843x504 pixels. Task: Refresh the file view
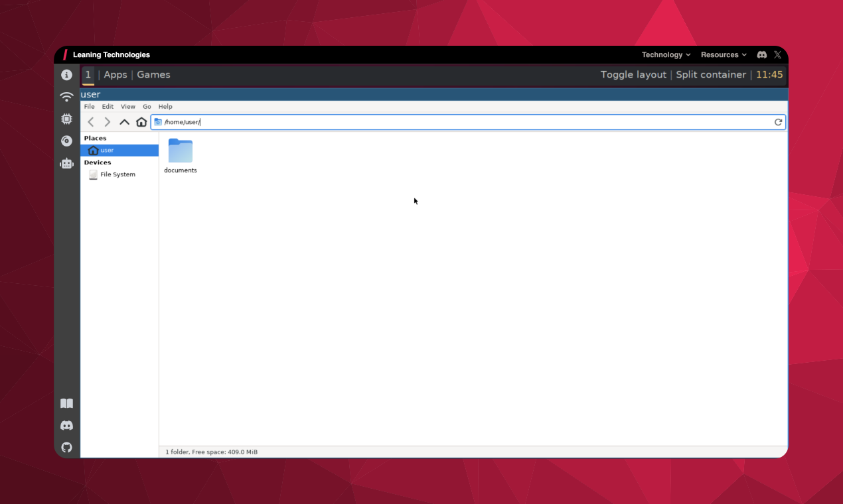coord(778,122)
